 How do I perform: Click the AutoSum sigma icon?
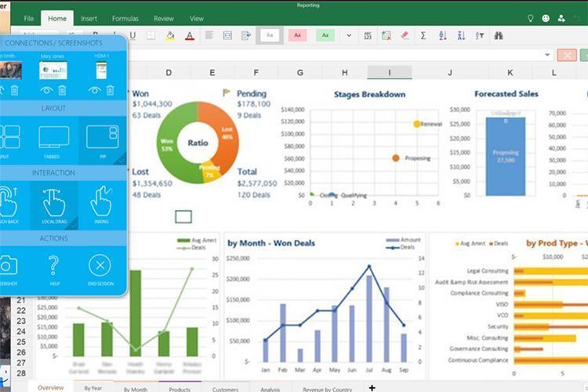pos(423,35)
